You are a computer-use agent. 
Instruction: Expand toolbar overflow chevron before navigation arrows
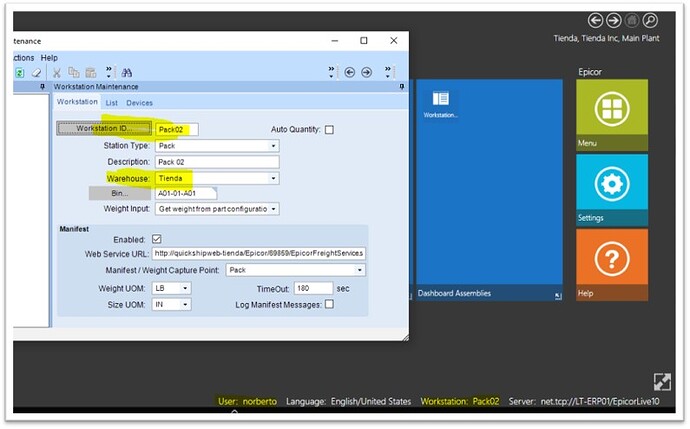(x=331, y=72)
